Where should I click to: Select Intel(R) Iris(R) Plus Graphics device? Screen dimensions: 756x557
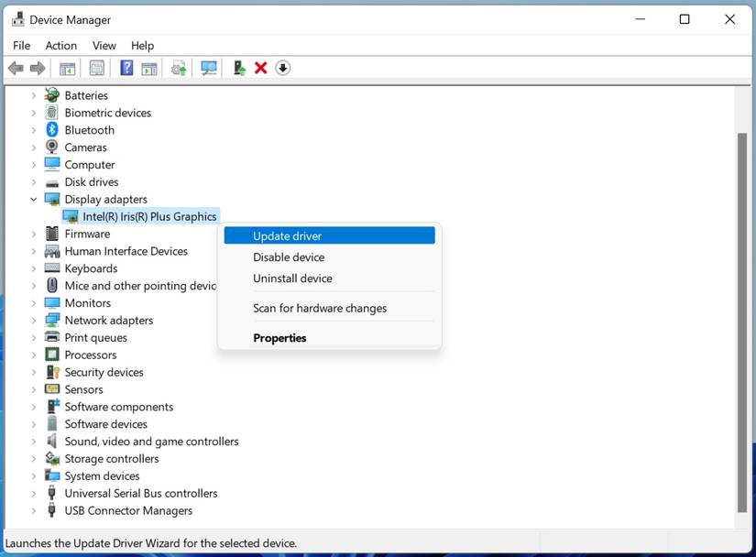point(141,216)
